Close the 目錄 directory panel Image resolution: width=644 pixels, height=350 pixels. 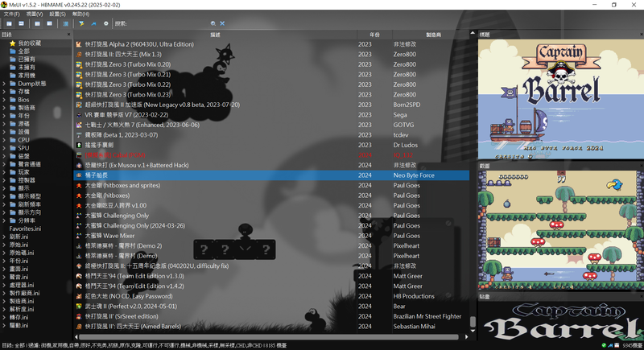(68, 35)
